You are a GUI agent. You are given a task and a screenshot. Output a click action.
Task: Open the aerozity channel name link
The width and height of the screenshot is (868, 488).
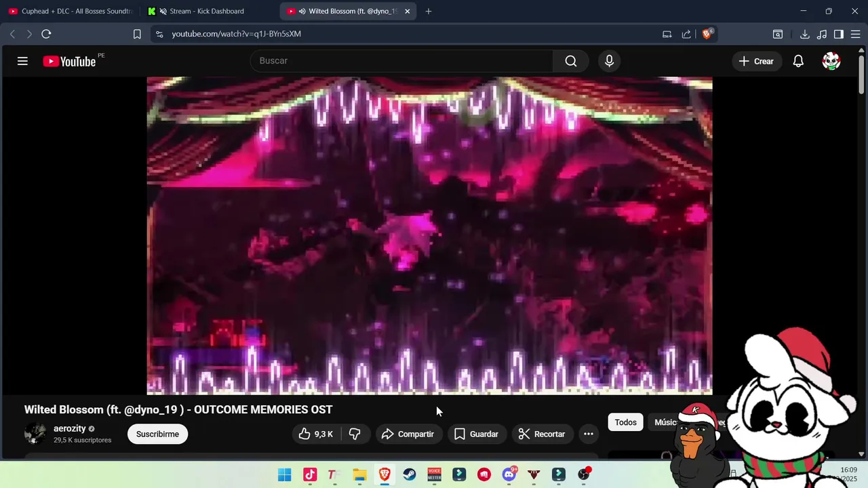pyautogui.click(x=70, y=428)
